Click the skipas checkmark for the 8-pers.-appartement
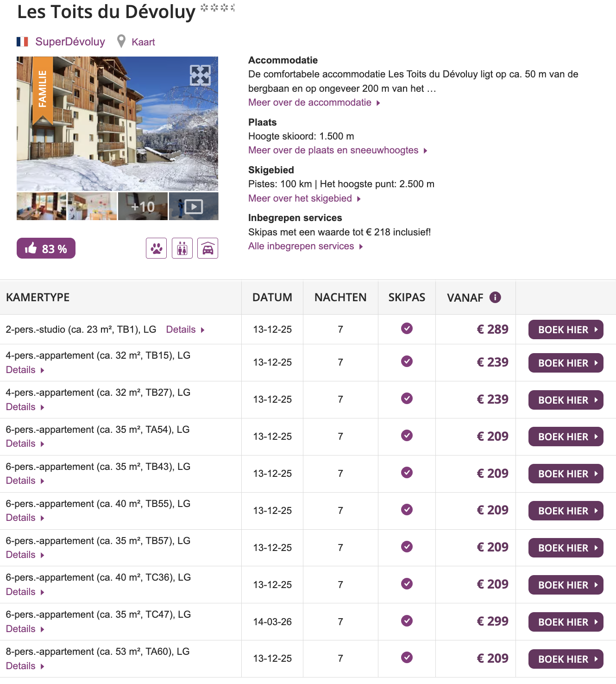616x684 pixels. pyautogui.click(x=406, y=658)
